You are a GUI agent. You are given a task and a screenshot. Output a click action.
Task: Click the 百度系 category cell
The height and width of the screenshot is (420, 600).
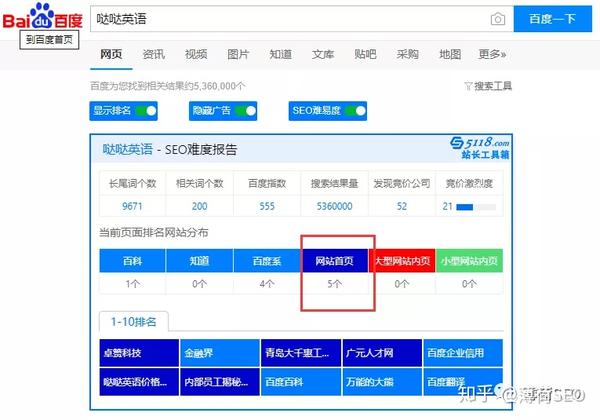pyautogui.click(x=267, y=261)
